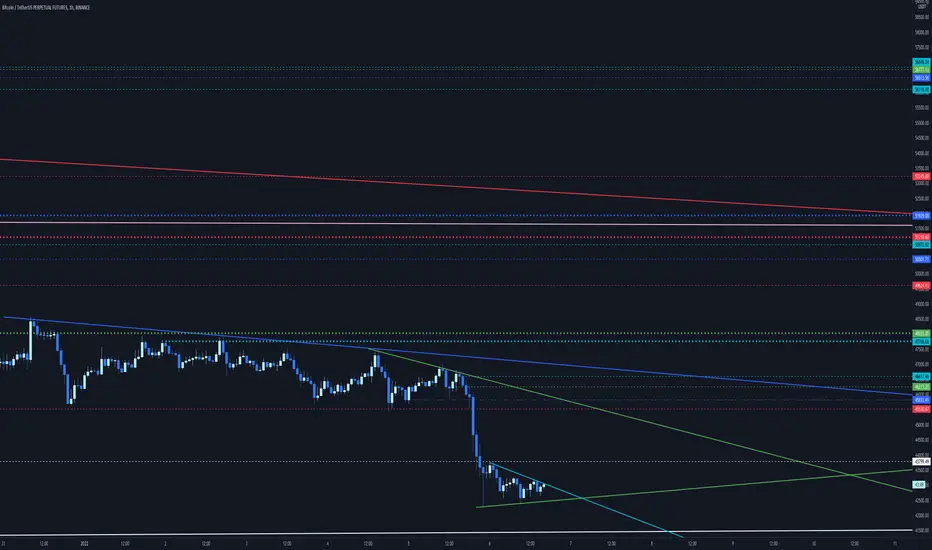Click the Bitcoin / TetherUS perpetual futures chart title
This screenshot has width=932, height=550.
[46, 8]
